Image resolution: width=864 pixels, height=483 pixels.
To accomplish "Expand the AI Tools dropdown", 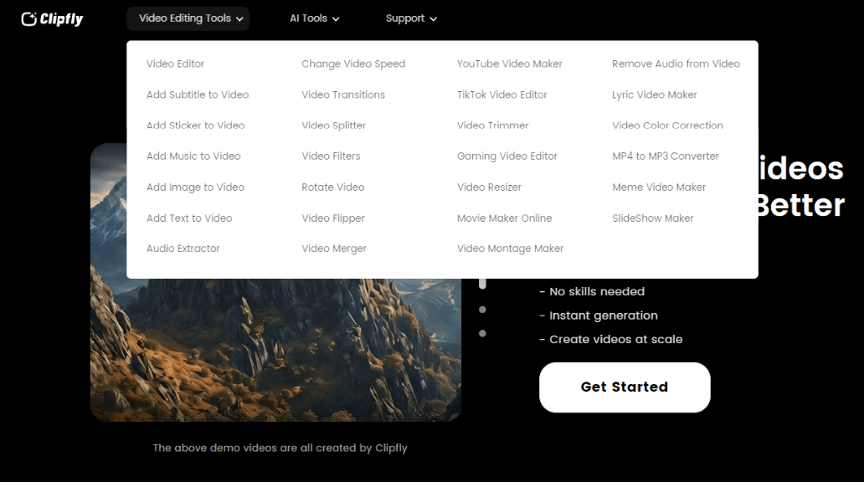I will [x=314, y=19].
